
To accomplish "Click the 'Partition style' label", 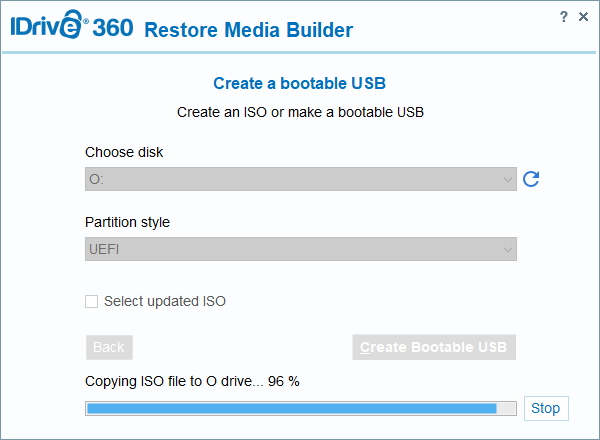I will coord(127,222).
